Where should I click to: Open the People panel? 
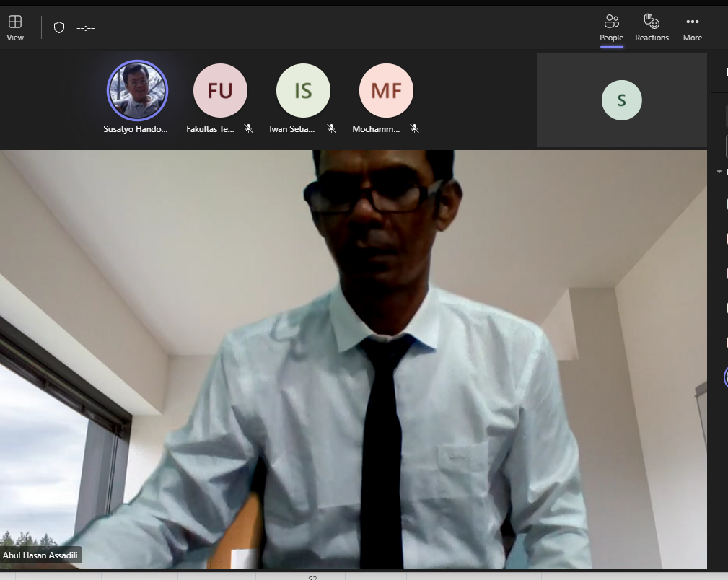tap(611, 27)
